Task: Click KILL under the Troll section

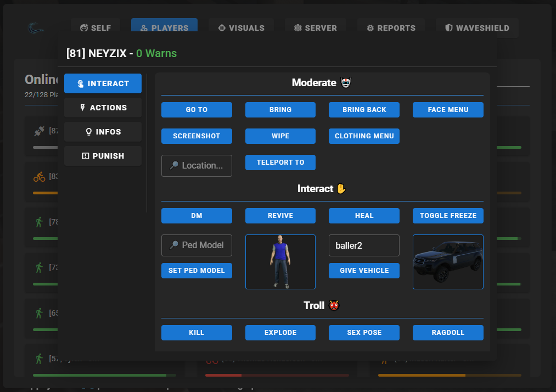Action: pos(196,332)
